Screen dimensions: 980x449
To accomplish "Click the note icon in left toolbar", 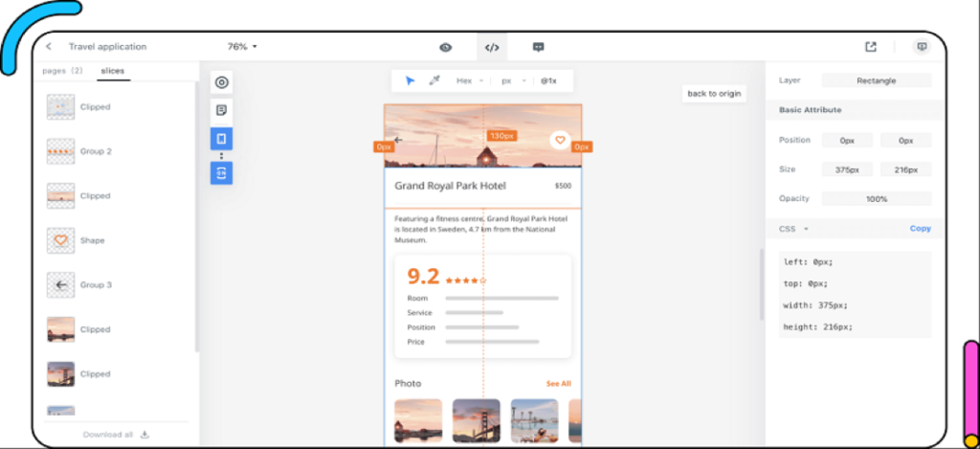I will 221,110.
